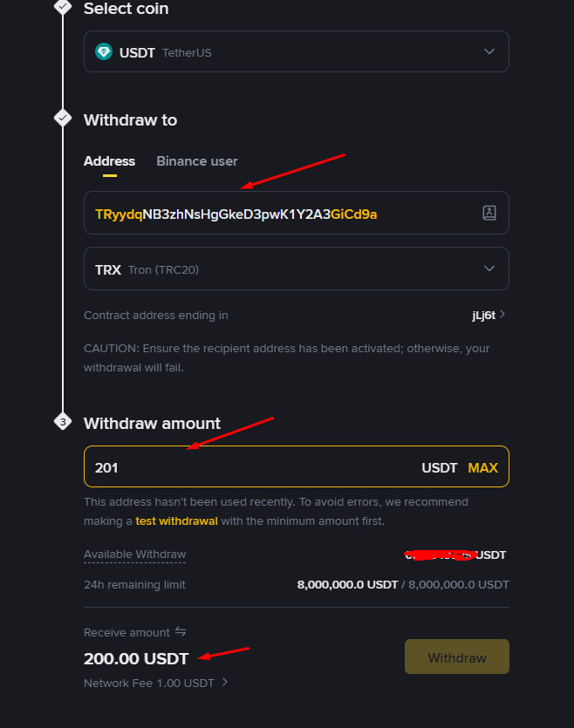The height and width of the screenshot is (728, 574).
Task: Click the step 3 diamond marker
Action: [62, 422]
